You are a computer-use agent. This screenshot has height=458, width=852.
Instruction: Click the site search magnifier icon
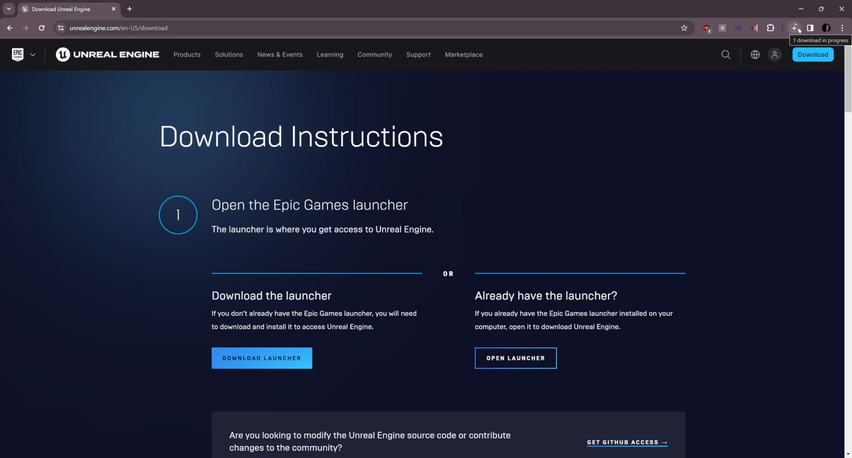tap(725, 54)
